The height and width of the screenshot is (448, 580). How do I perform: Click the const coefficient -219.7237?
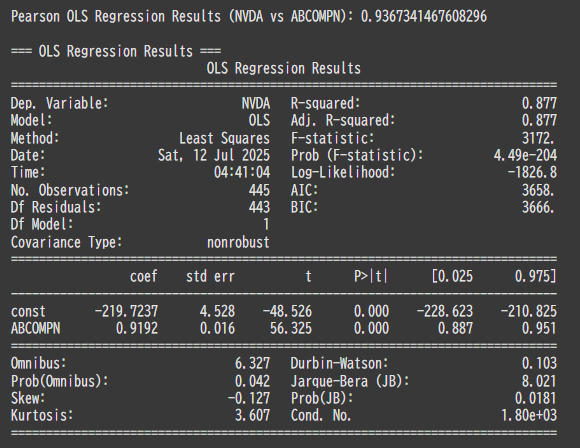[127, 311]
